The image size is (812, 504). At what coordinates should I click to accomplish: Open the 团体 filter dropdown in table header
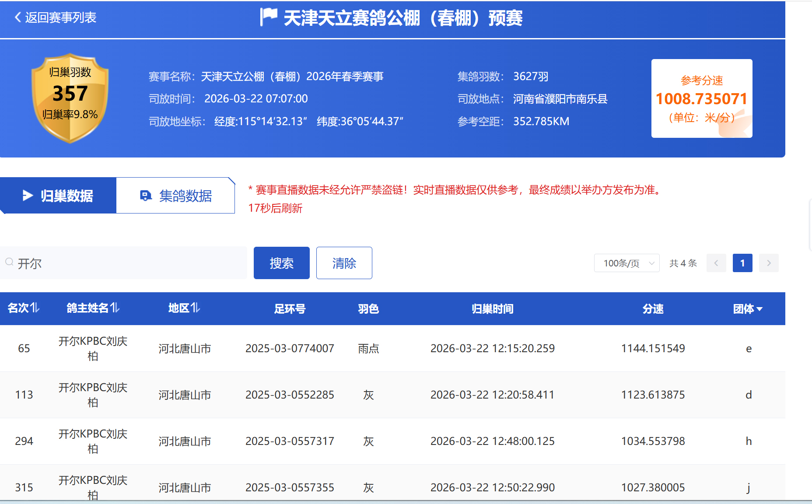coord(748,309)
